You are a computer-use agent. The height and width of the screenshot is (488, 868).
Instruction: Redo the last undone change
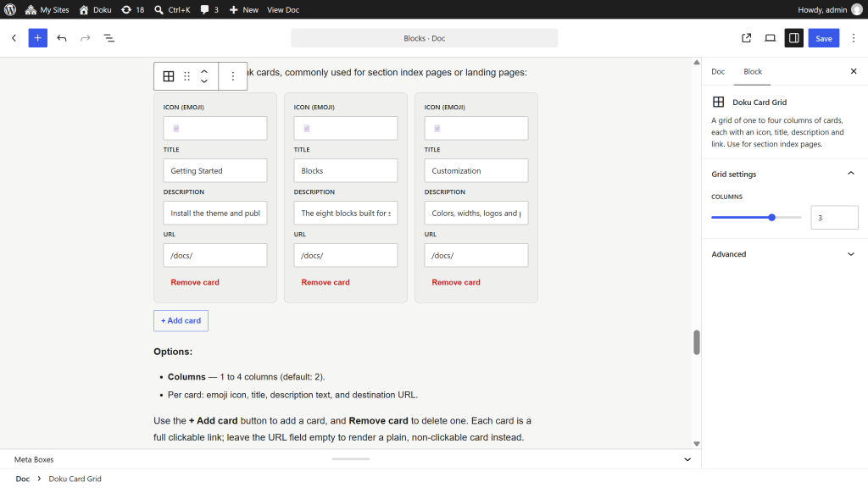coord(86,38)
